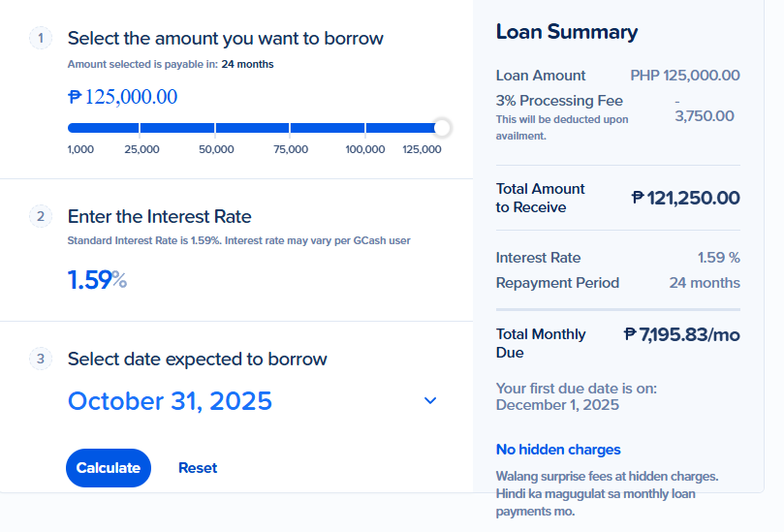This screenshot has width=784, height=532.
Task: Click the No hidden charges heading
Action: point(558,450)
